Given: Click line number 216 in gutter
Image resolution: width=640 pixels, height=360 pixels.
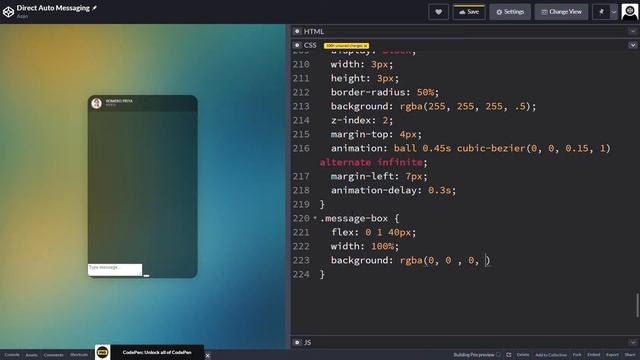Looking at the screenshot, I should (301, 148).
